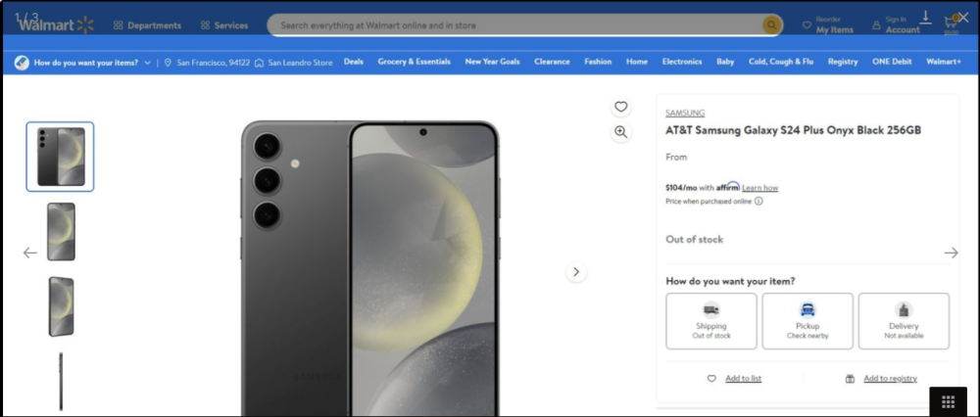The height and width of the screenshot is (417, 980).
Task: Click the main Galaxy S24 product image
Action: pos(370,268)
